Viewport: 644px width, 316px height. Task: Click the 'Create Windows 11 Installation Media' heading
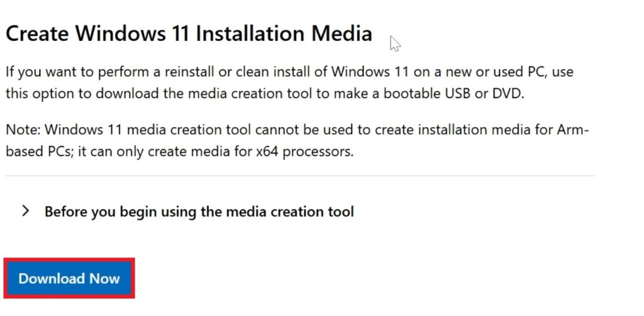pos(189,33)
